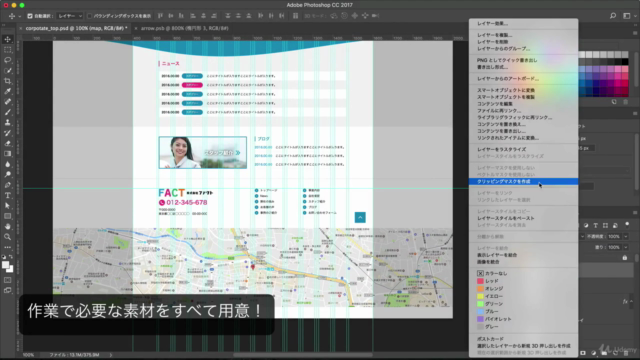Select the Eyedropper tool
The image size is (640, 360).
[7, 91]
